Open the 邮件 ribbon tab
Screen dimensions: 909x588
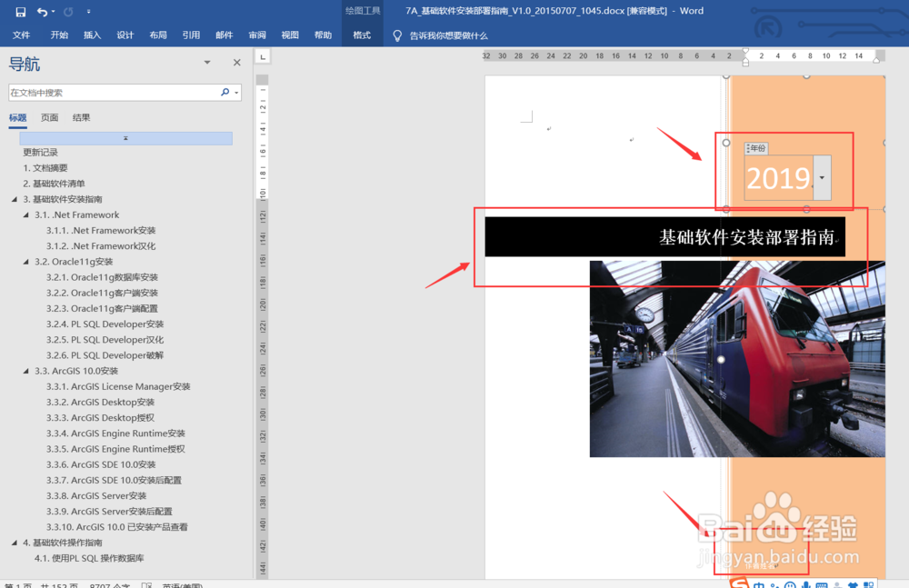(x=225, y=35)
